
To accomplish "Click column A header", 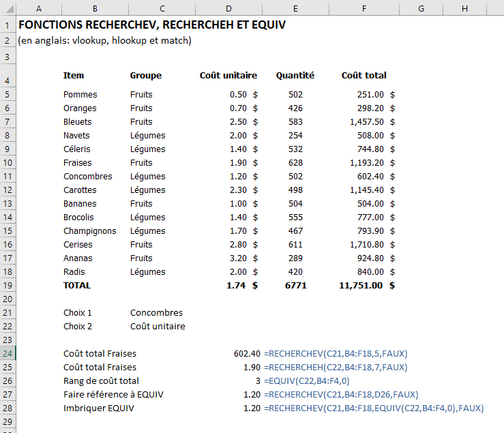I will tap(38, 8).
